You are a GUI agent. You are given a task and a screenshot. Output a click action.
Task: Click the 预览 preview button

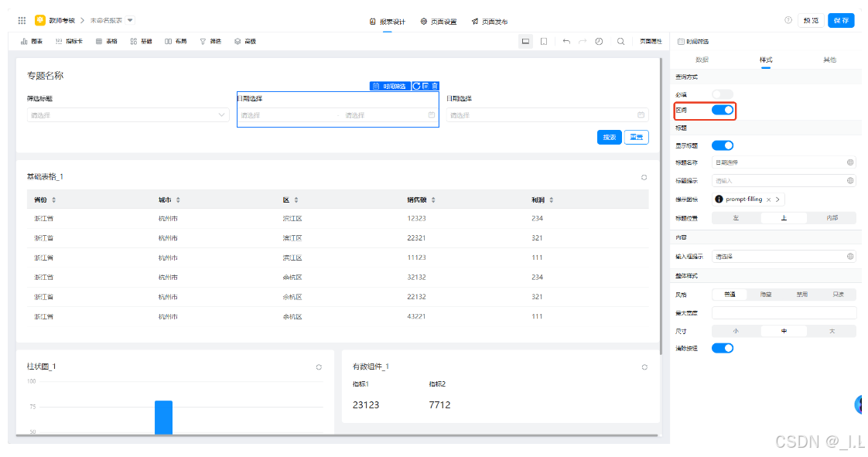click(811, 20)
